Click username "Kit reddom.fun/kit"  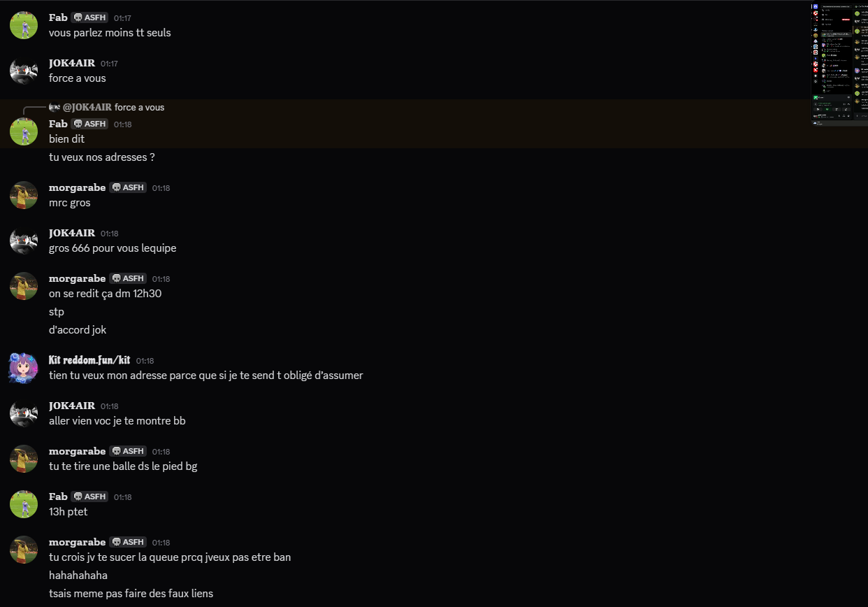point(89,360)
